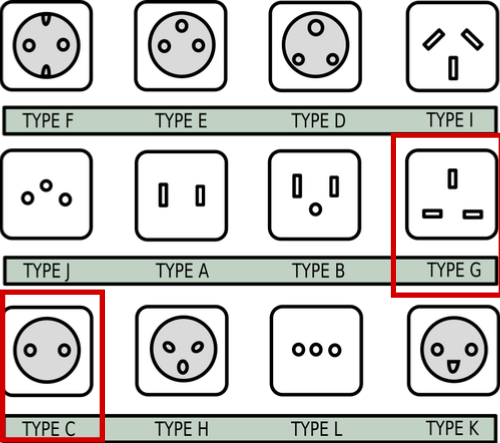Select the TYPE H label
500x443 pixels.
coord(182,429)
